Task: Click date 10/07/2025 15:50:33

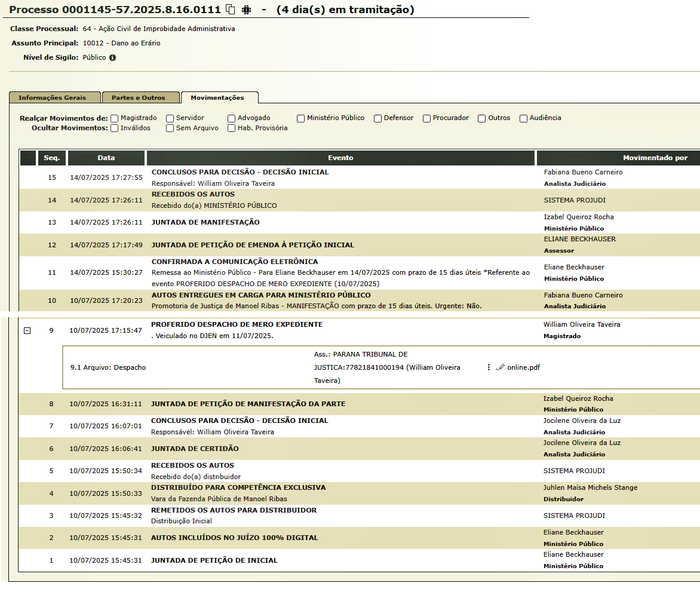Action: point(105,493)
